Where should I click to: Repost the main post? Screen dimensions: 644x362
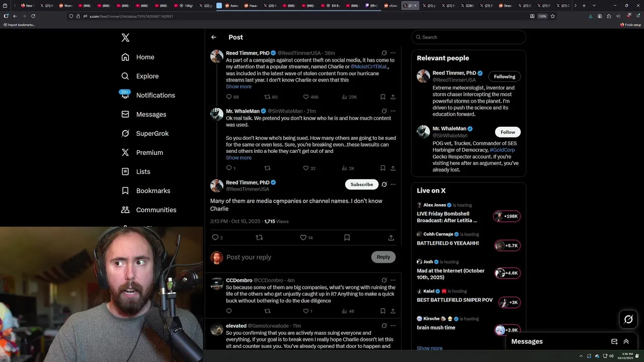pos(259,237)
